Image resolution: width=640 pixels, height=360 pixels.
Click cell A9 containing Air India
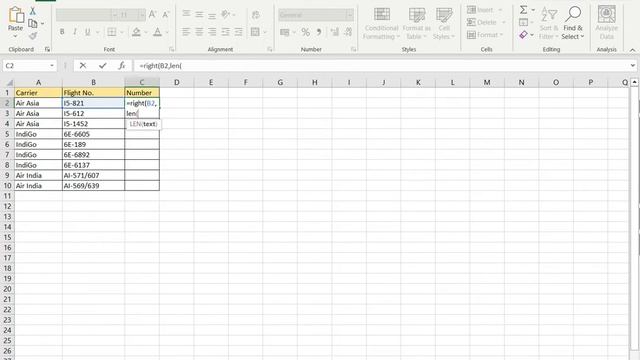(38, 175)
